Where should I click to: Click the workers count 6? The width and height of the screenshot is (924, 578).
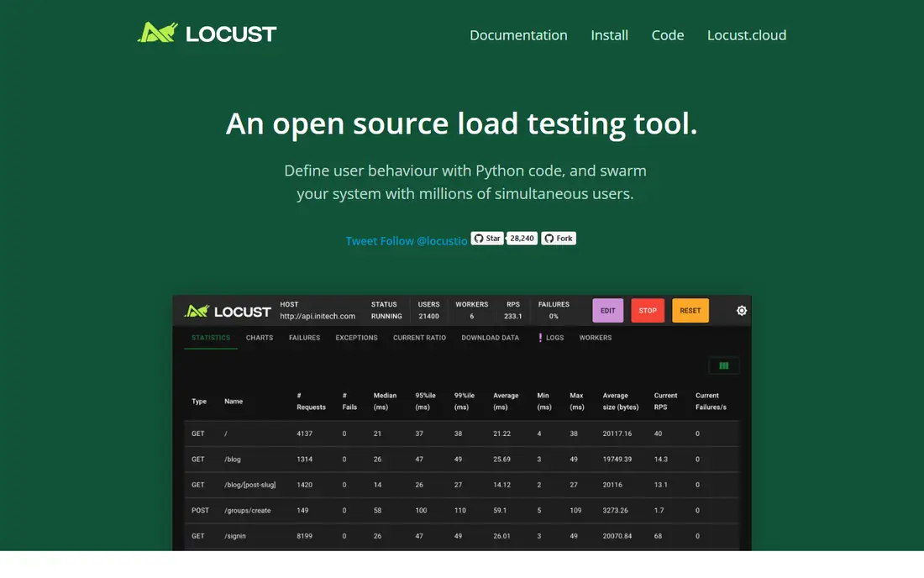click(471, 317)
